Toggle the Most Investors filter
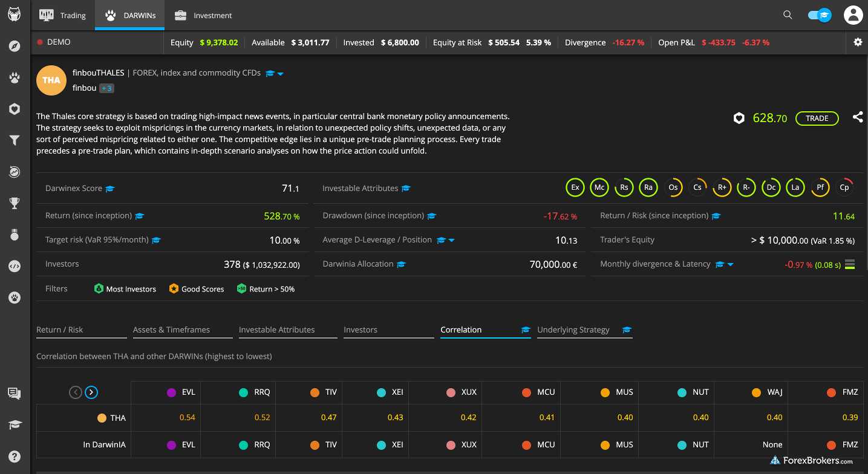The height and width of the screenshot is (474, 868). coord(125,289)
